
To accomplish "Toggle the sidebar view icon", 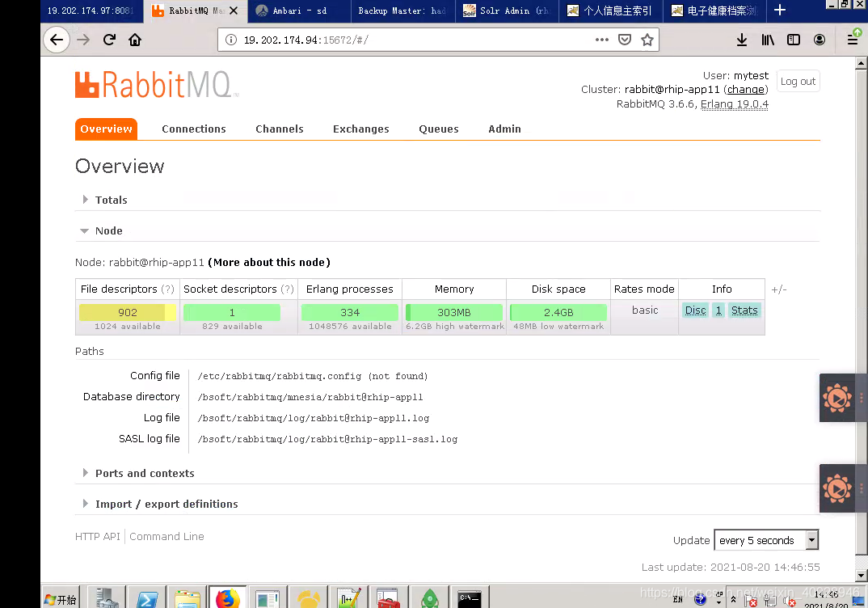I will coord(794,40).
